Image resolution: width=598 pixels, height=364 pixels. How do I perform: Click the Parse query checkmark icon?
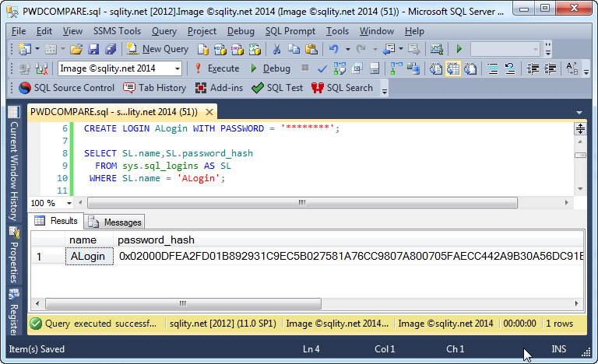322,68
